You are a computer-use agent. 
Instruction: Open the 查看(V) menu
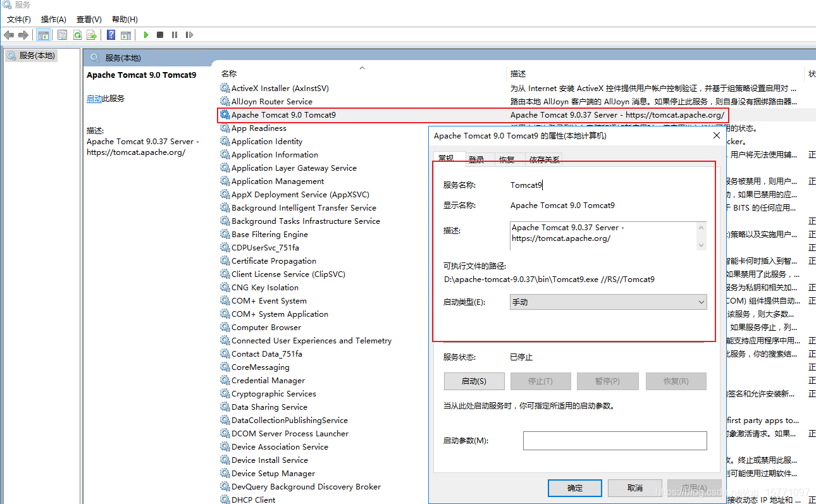coord(89,20)
